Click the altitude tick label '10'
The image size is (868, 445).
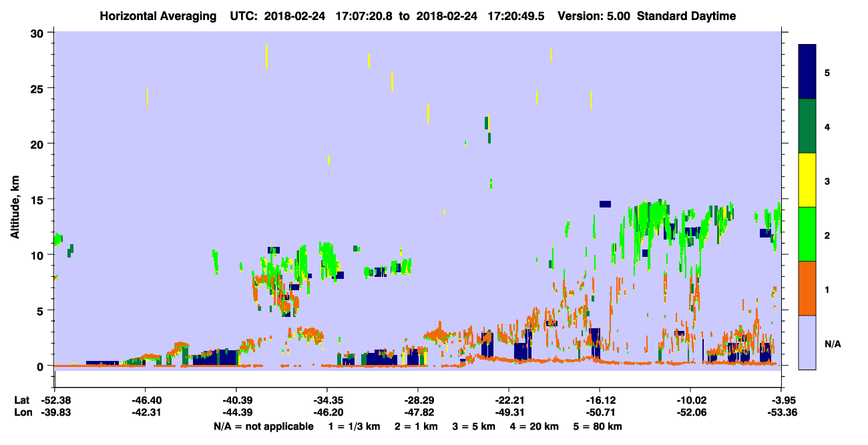click(39, 255)
